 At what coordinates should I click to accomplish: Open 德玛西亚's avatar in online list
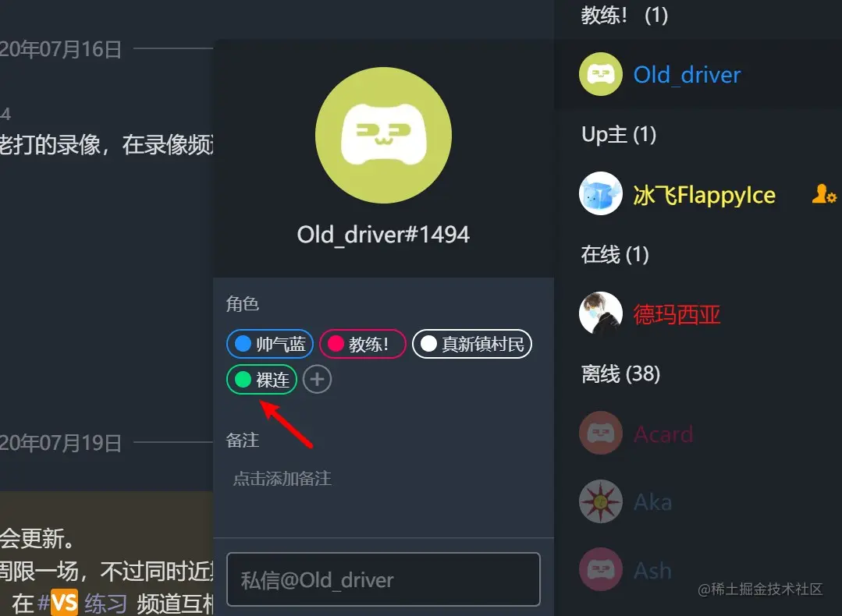tap(600, 313)
